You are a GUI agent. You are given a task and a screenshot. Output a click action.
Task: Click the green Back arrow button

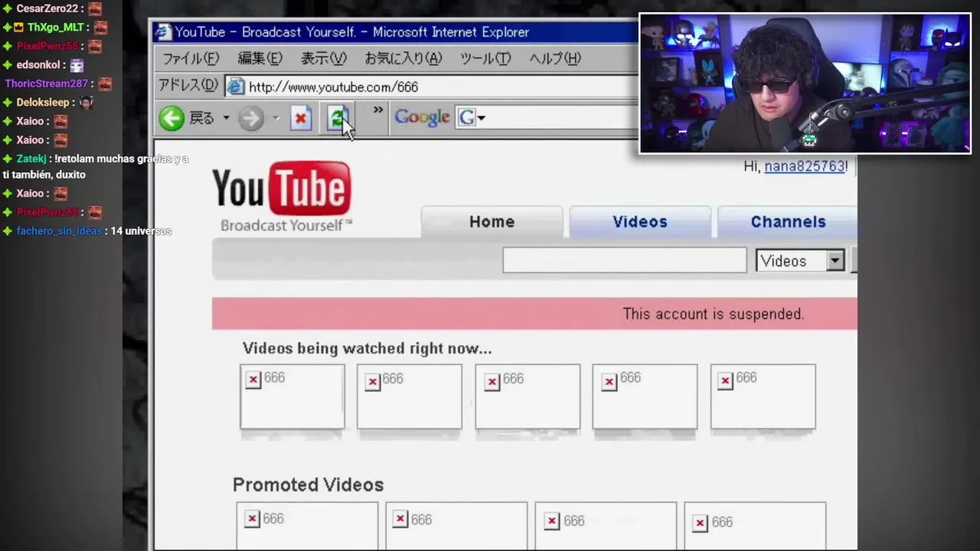(x=172, y=118)
